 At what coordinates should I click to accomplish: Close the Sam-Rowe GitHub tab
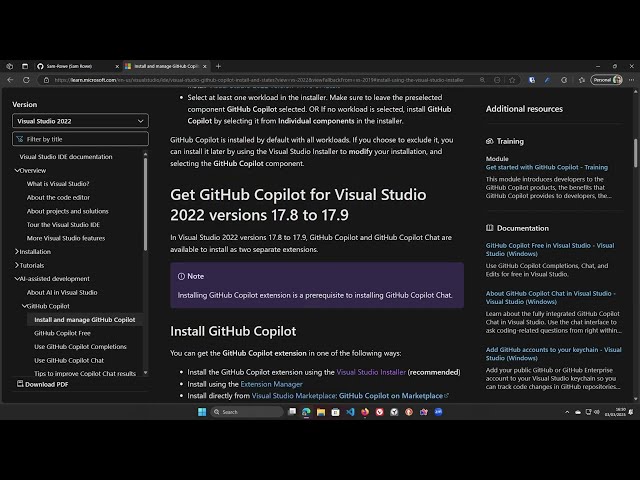point(117,66)
